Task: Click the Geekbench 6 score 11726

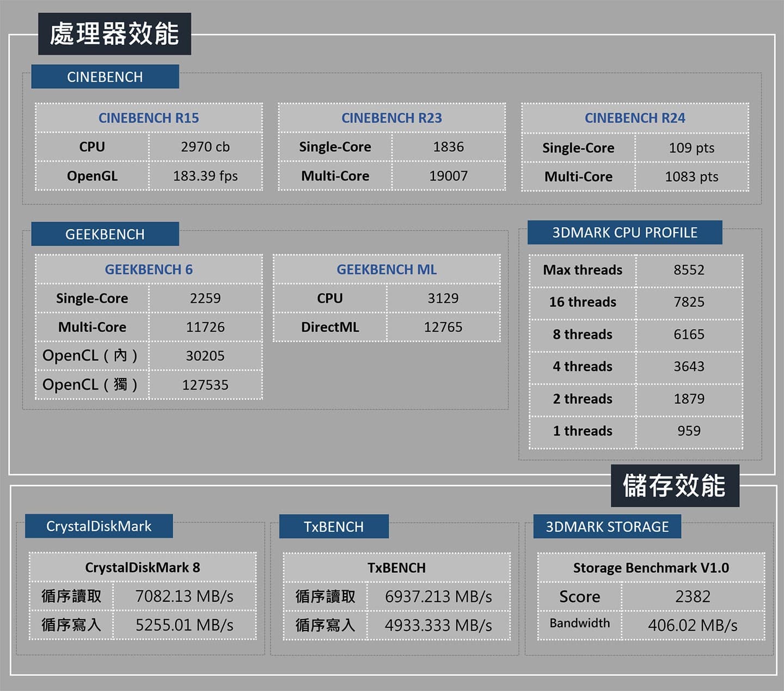Action: pyautogui.click(x=205, y=327)
